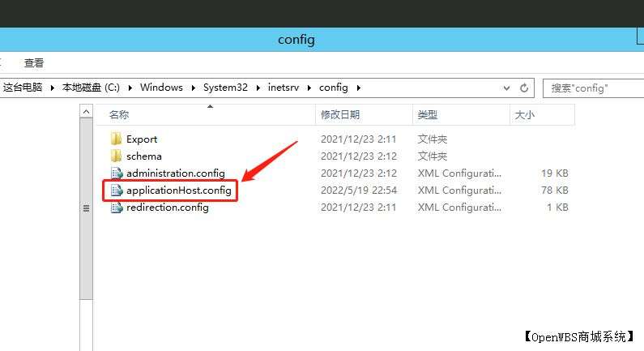The height and width of the screenshot is (351, 644).
Task: Click the 类型 column header
Action: pos(427,115)
